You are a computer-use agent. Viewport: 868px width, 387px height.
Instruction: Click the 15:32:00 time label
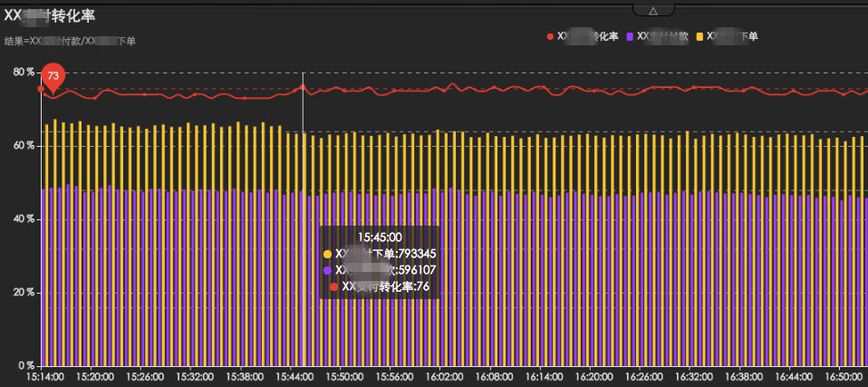tap(195, 376)
